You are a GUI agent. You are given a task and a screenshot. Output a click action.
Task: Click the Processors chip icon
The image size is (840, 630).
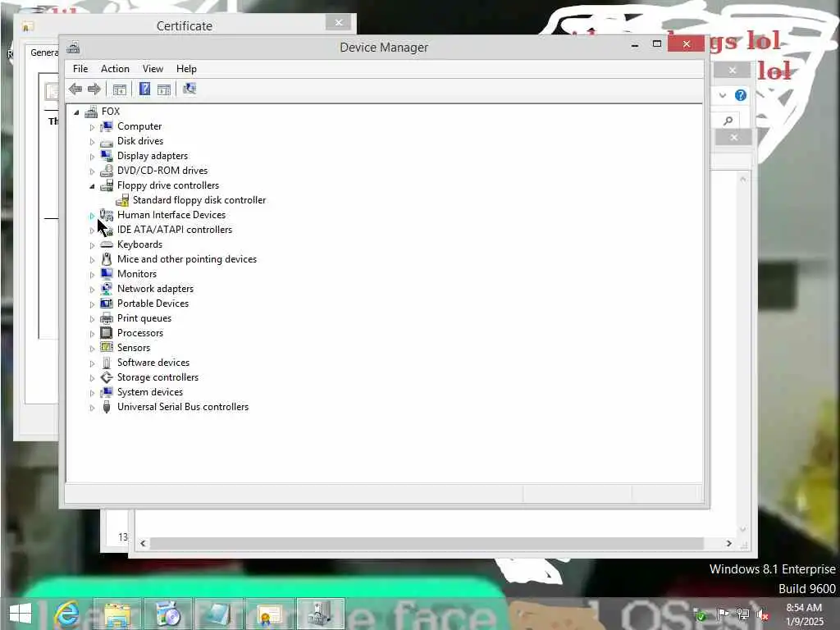107,333
